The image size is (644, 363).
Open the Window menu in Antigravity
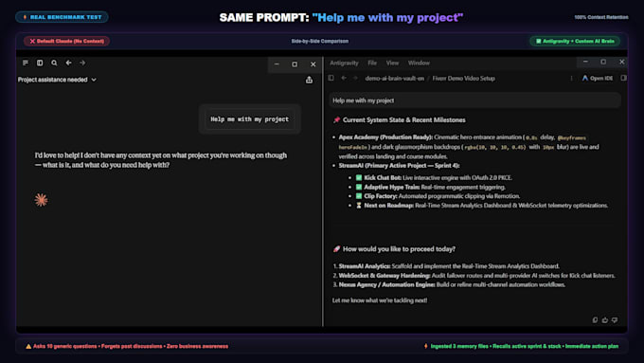(419, 63)
